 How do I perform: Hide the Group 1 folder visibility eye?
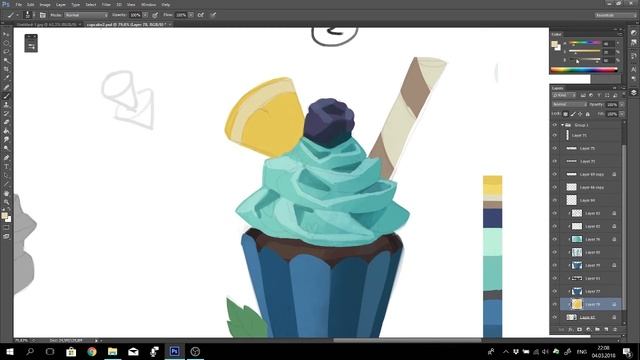(x=555, y=125)
